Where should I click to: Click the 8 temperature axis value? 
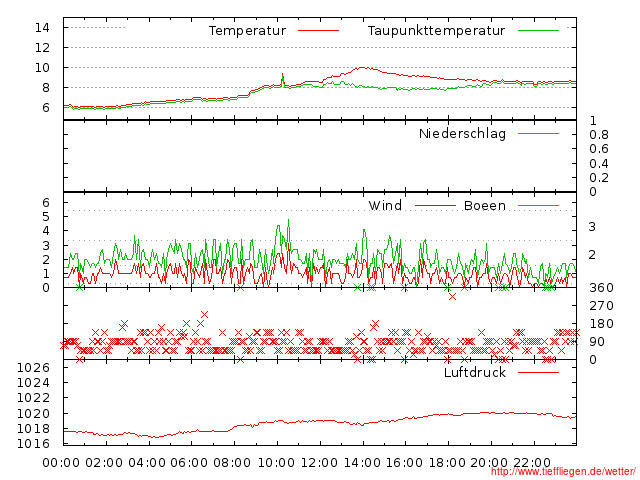pos(46,88)
